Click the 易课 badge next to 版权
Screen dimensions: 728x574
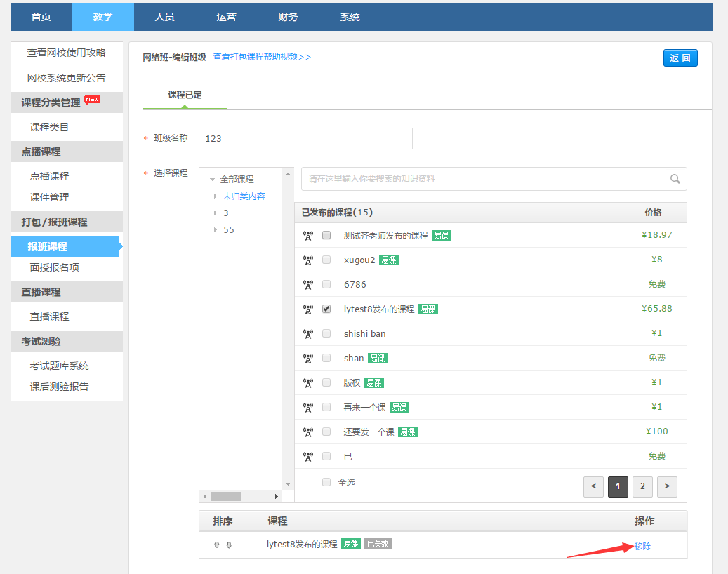point(374,382)
